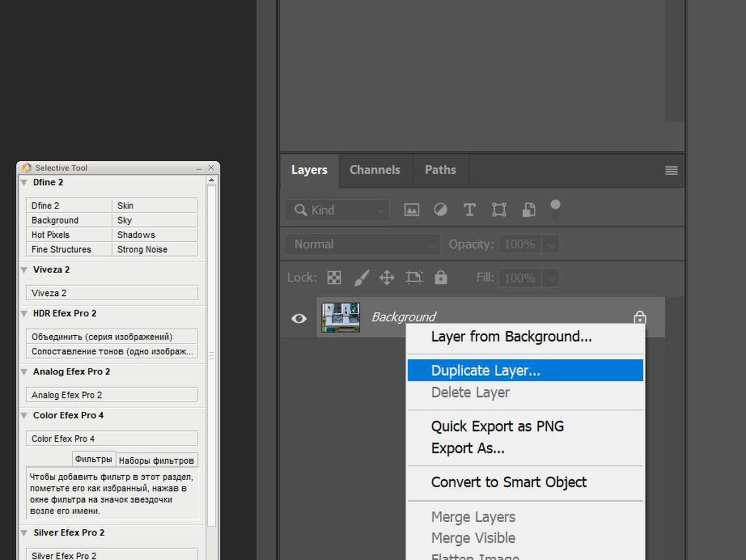This screenshot has width=746, height=560.
Task: Click Сопоставление тонов button
Action: coord(112,352)
